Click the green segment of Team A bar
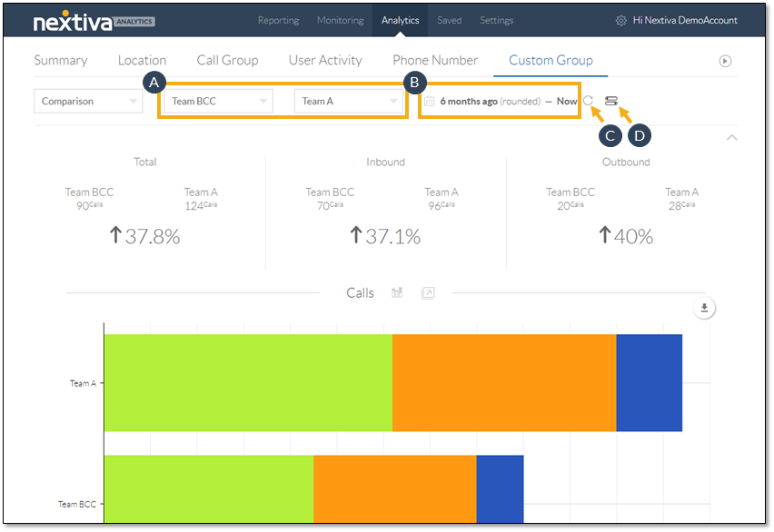The image size is (774, 532). pos(247,382)
